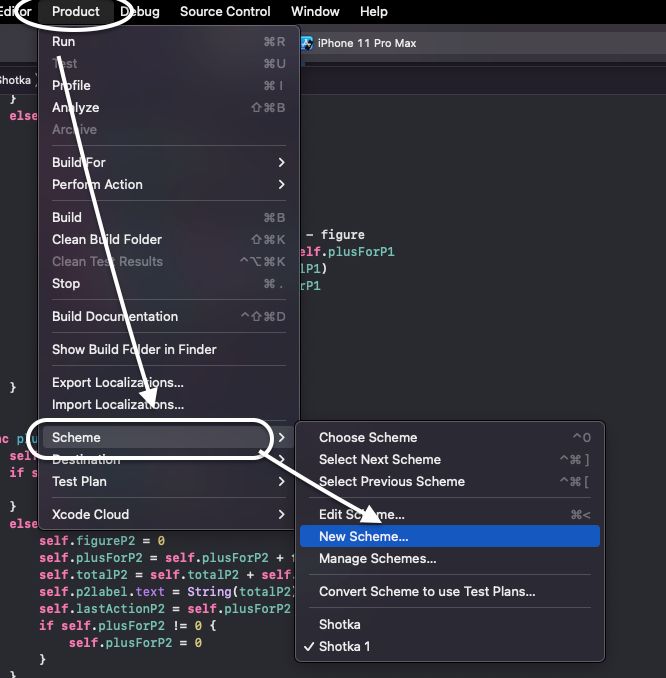Select Analyze menu item

(x=169, y=108)
